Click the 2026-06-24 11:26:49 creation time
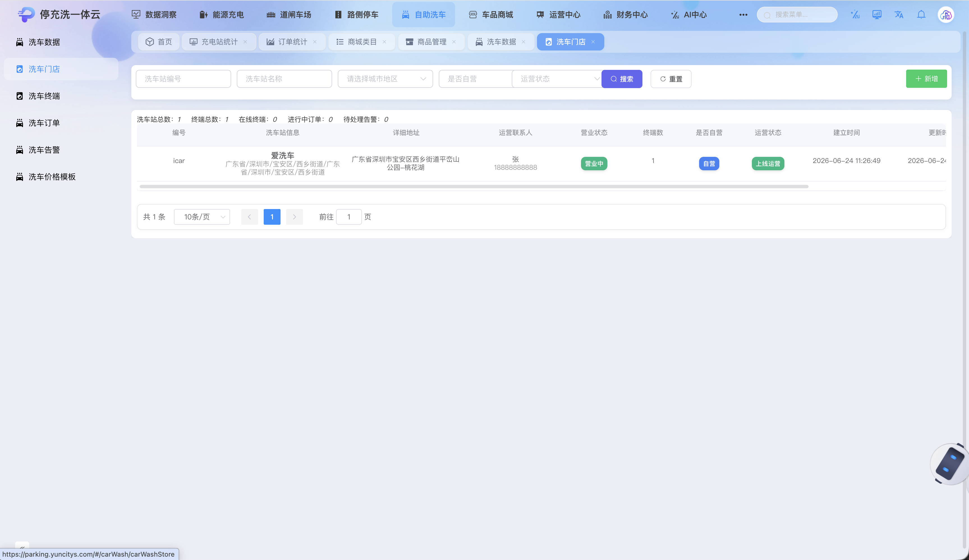This screenshot has height=560, width=969. [x=846, y=161]
